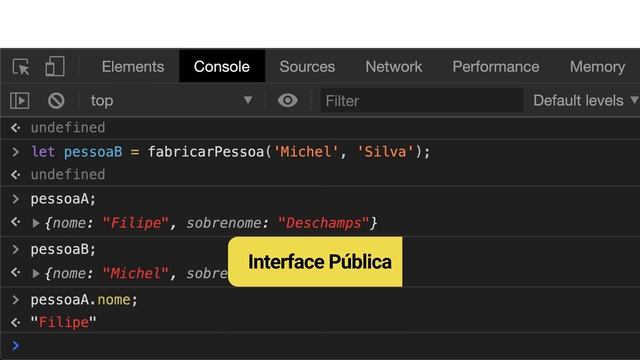The width and height of the screenshot is (640, 360).
Task: Select the Console tab
Action: 222,67
